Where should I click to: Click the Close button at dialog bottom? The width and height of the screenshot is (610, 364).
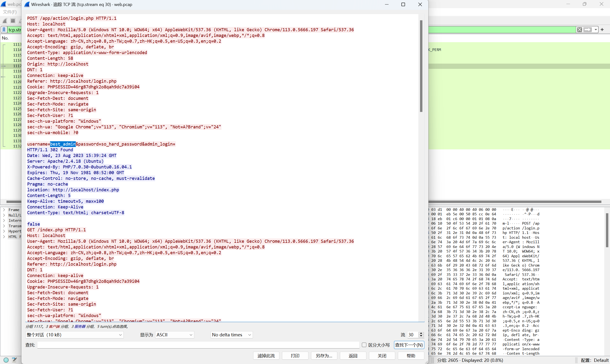[x=382, y=356]
